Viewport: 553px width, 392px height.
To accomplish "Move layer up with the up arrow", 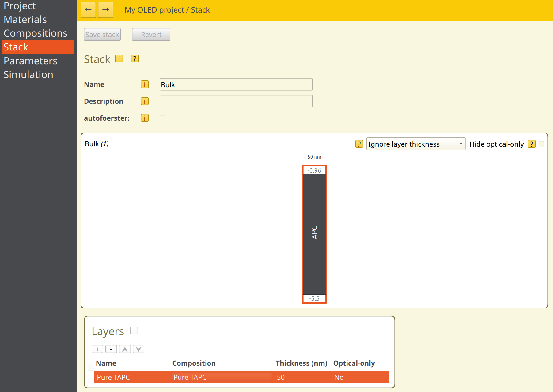I will (125, 349).
